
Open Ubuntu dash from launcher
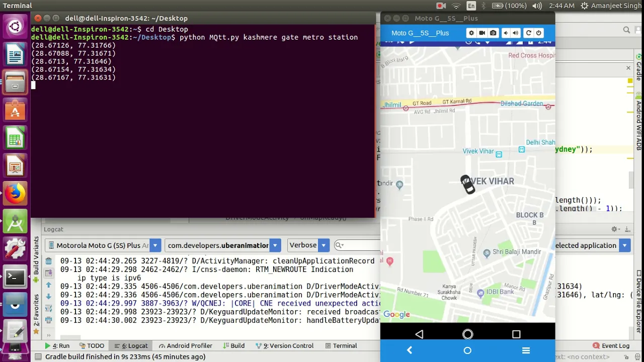pyautogui.click(x=15, y=26)
